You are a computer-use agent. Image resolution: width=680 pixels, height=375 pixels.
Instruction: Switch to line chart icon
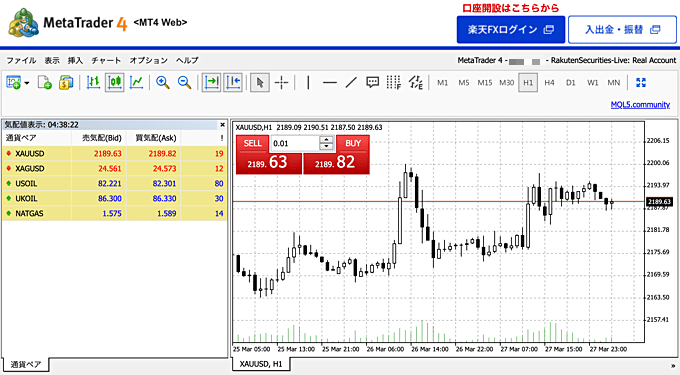(136, 82)
